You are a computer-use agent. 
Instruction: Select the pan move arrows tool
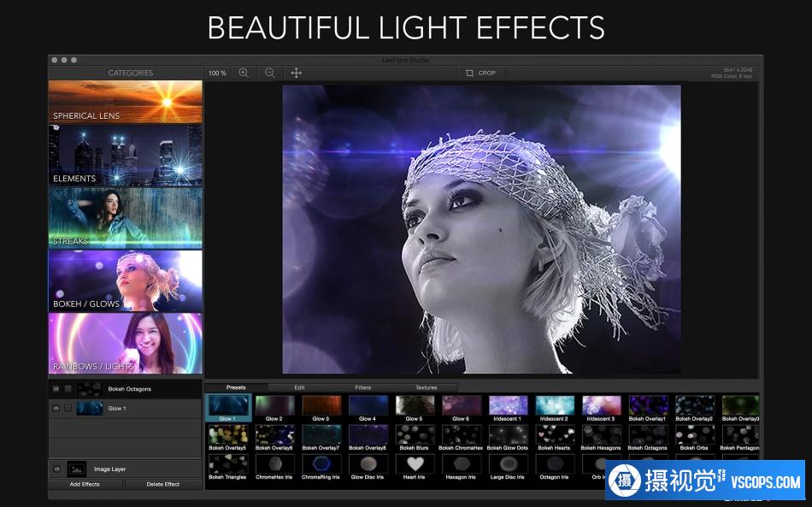click(x=297, y=73)
